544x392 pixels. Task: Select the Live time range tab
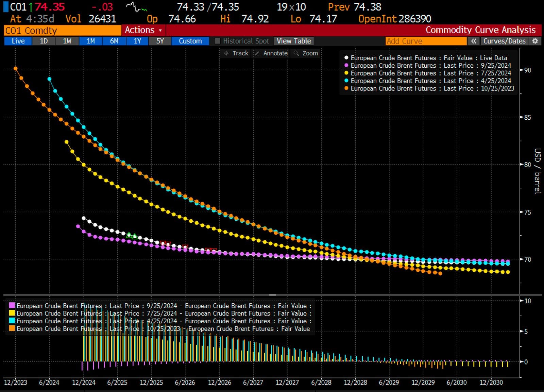coord(18,41)
